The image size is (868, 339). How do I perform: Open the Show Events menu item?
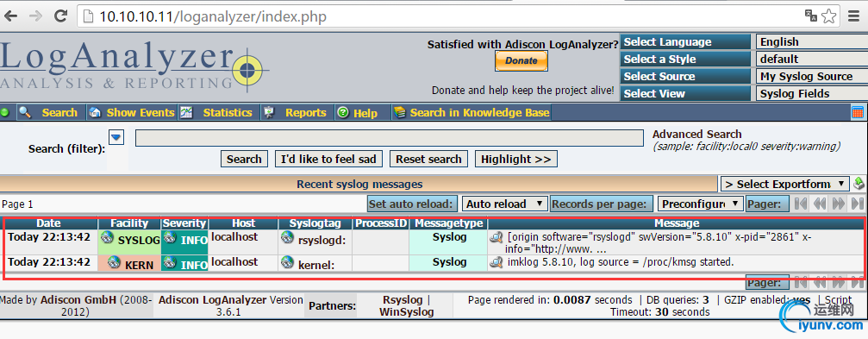click(x=133, y=112)
